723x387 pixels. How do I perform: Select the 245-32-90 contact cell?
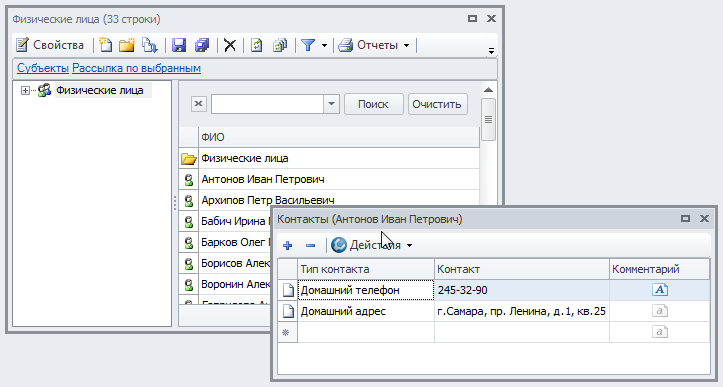point(522,290)
